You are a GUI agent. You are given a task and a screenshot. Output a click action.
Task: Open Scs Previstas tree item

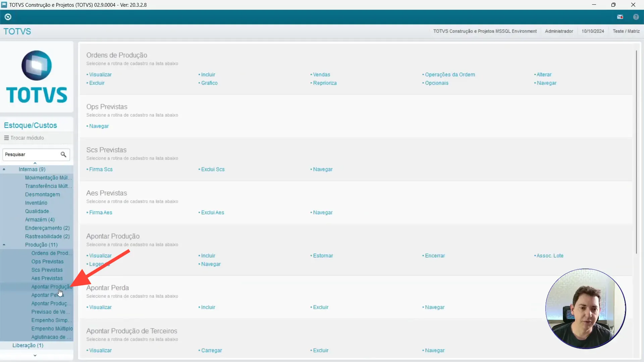47,270
